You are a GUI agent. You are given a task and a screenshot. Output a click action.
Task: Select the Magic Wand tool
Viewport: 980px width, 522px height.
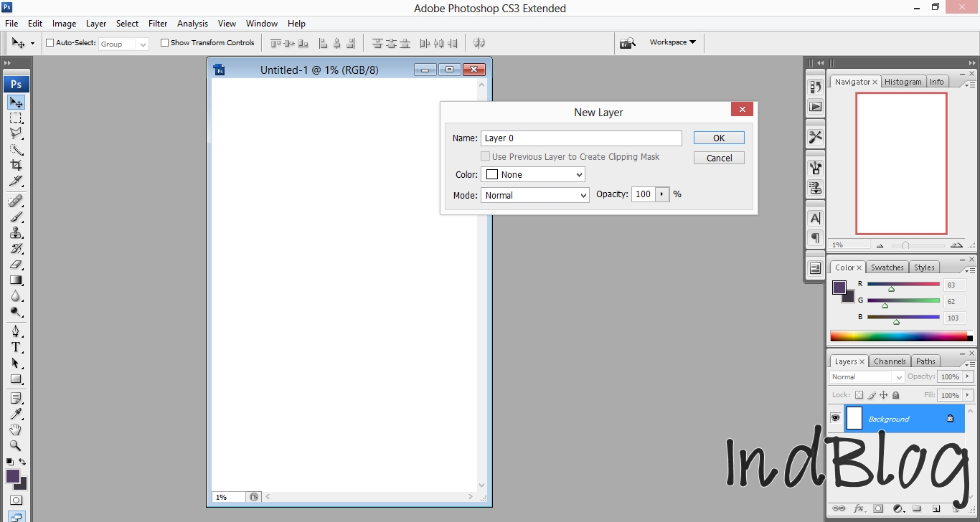coord(16,149)
